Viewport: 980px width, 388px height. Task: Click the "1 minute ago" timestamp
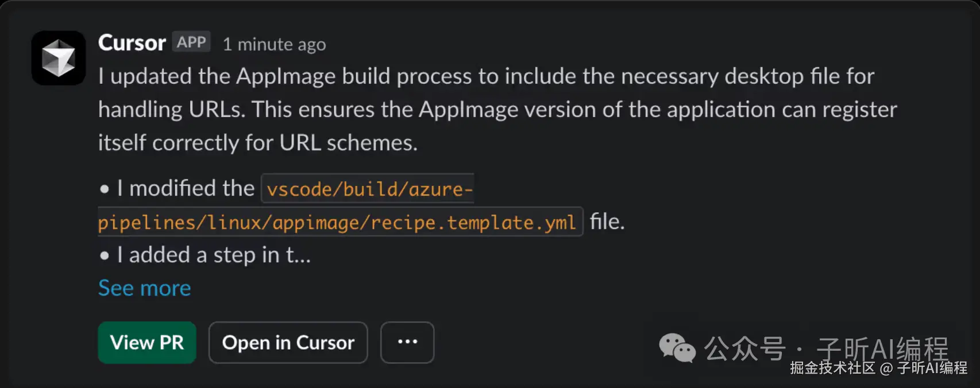274,44
